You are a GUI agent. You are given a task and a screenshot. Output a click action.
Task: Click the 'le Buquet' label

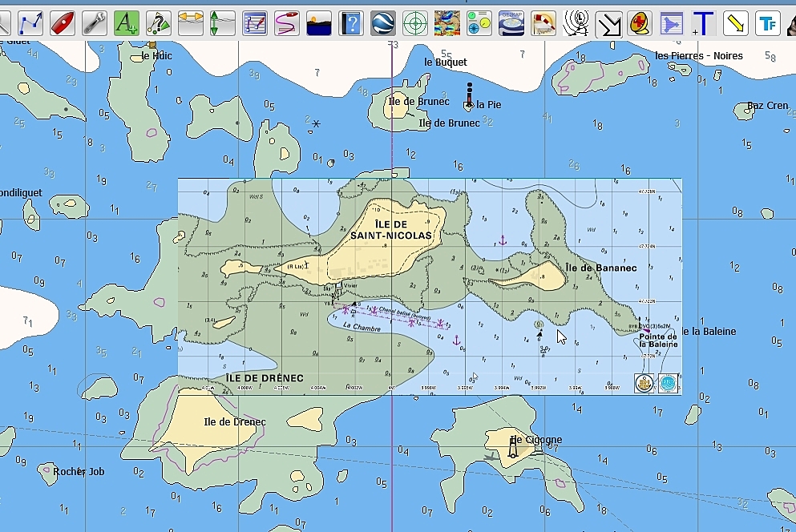[446, 62]
